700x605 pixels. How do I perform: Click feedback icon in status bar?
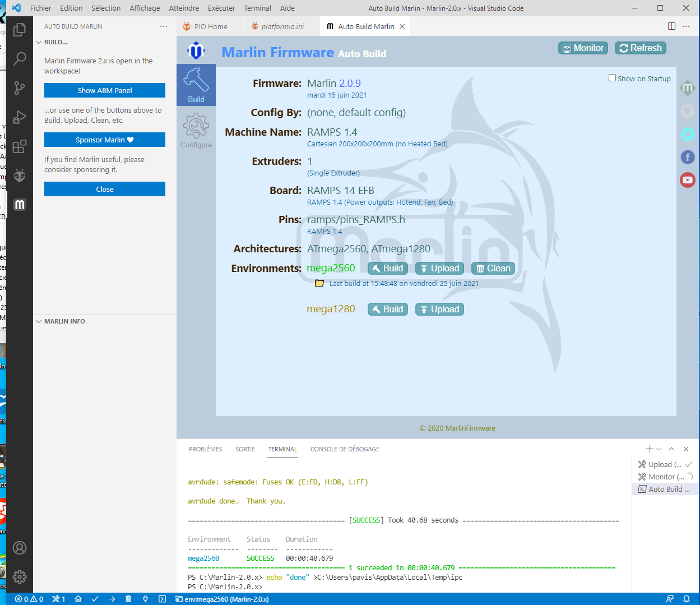point(670,599)
